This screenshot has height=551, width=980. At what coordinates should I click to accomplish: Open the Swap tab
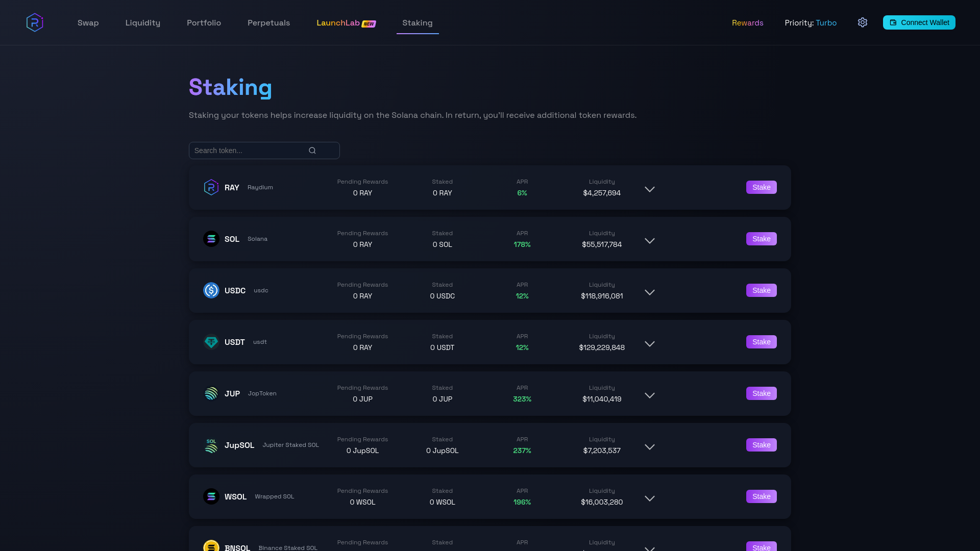88,22
